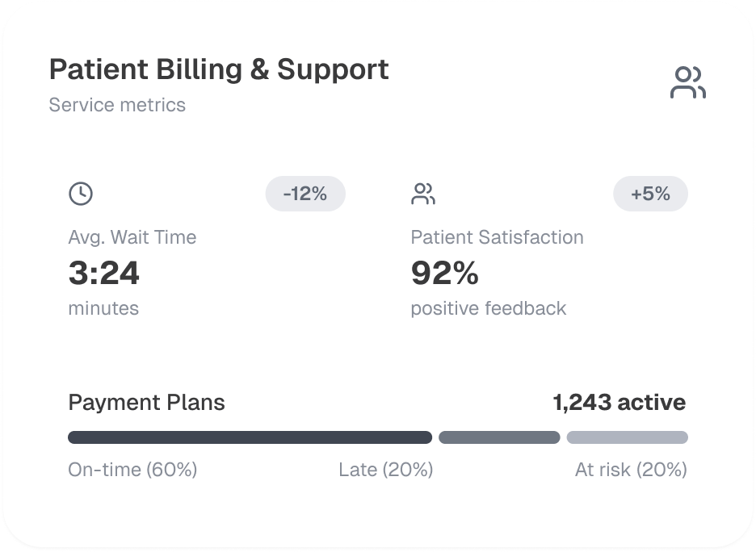This screenshot has height=552, width=756.
Task: Select the Patient Billing & Support title
Action: point(219,69)
